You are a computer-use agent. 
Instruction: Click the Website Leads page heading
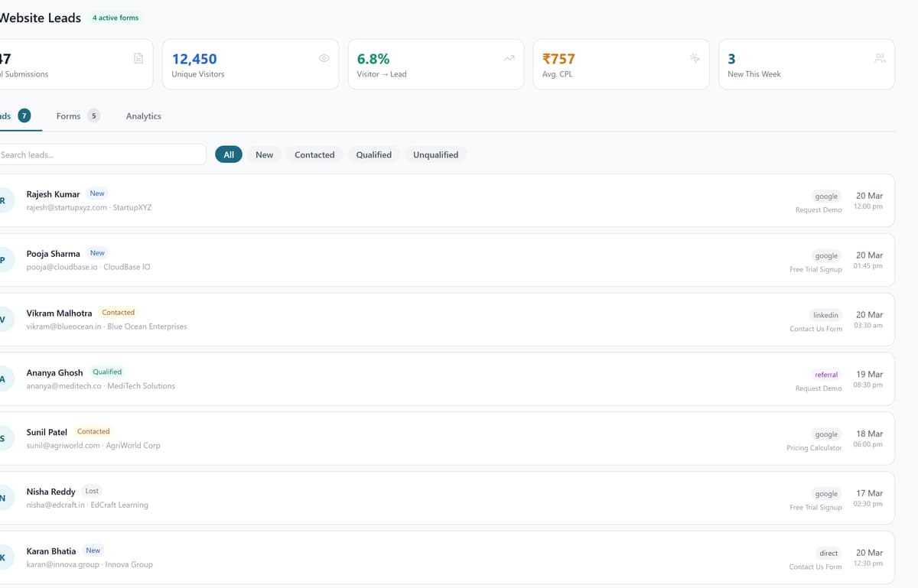coord(40,18)
